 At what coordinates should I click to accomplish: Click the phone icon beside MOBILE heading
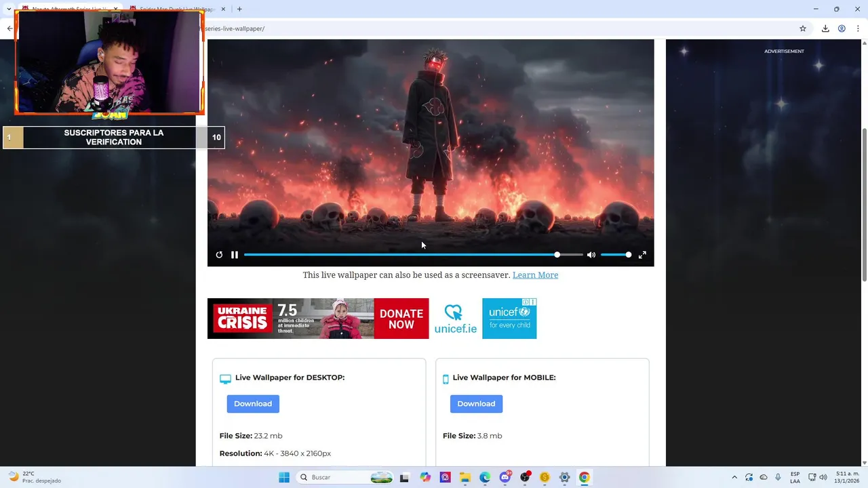446,379
